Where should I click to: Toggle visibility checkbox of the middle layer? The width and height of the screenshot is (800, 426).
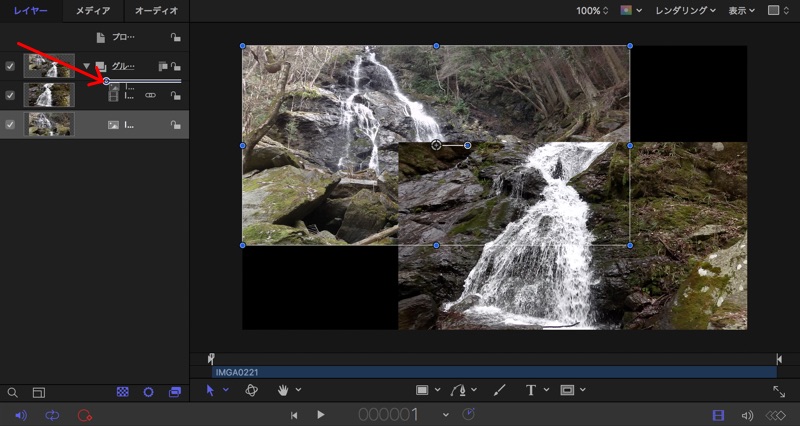[x=11, y=95]
